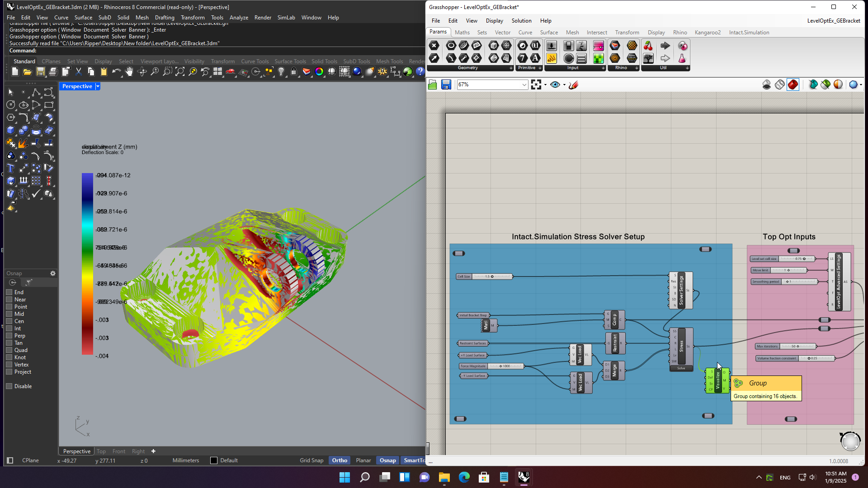Click the Rhino Save icon

pos(41,72)
